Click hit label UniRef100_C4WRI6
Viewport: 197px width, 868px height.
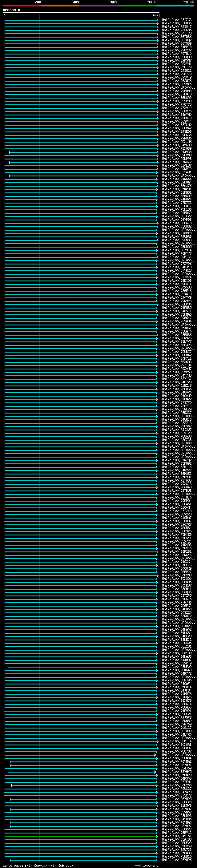pyautogui.click(x=176, y=419)
